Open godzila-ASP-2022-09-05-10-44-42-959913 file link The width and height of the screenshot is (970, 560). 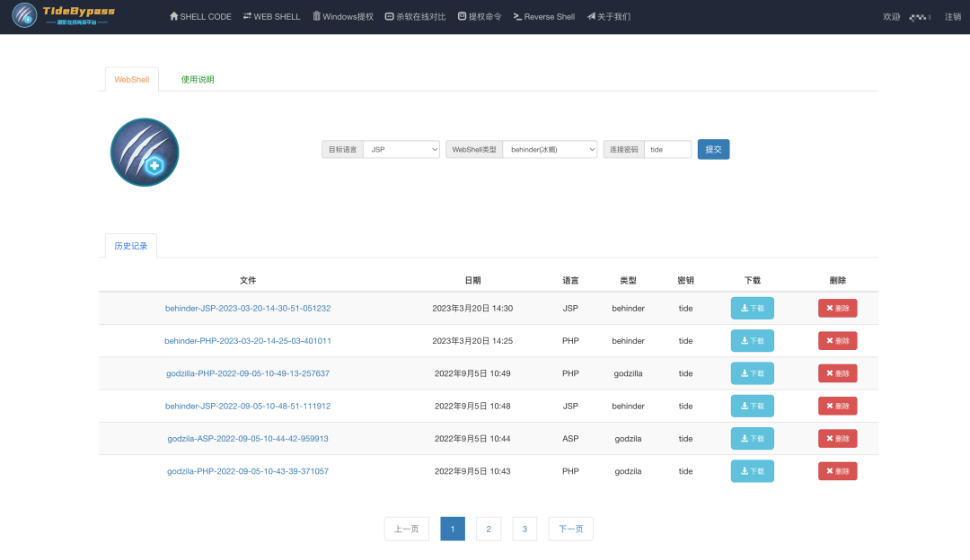coord(248,439)
